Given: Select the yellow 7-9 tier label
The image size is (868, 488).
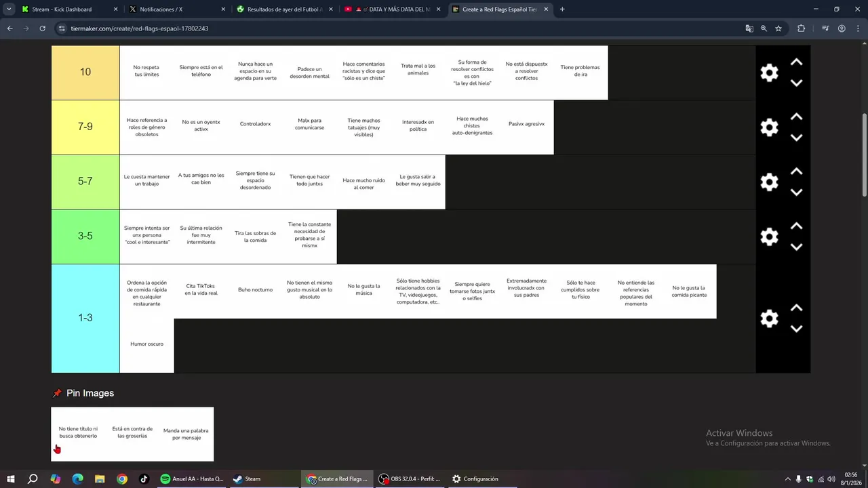Looking at the screenshot, I should click(85, 127).
